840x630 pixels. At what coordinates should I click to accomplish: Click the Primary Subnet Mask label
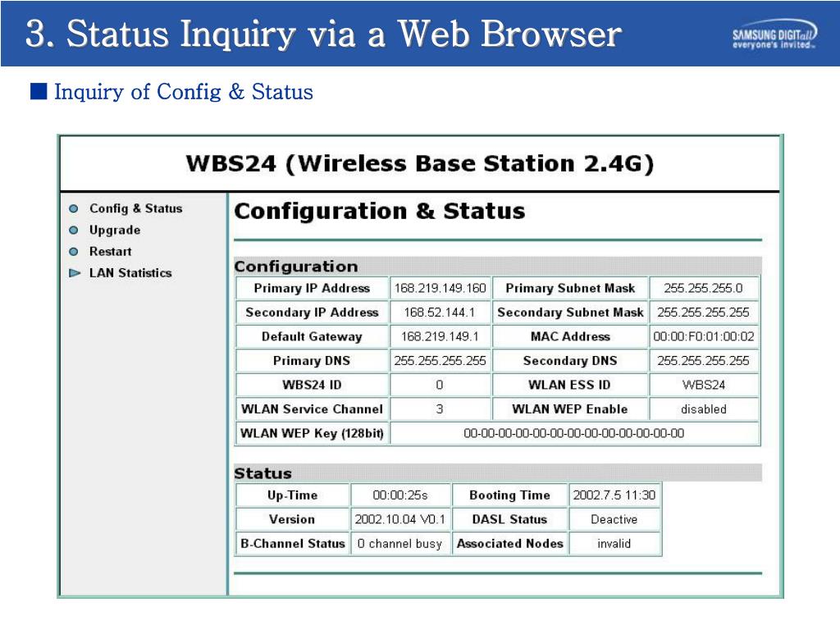pos(570,288)
